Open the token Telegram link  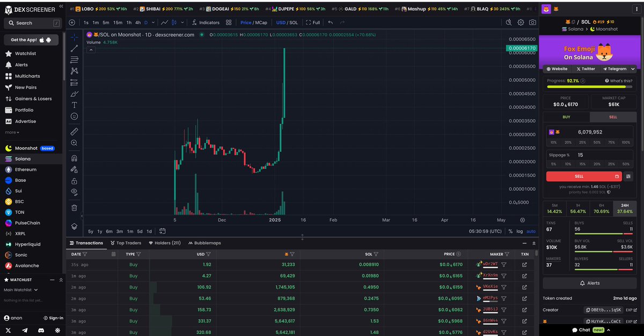tap(615, 69)
